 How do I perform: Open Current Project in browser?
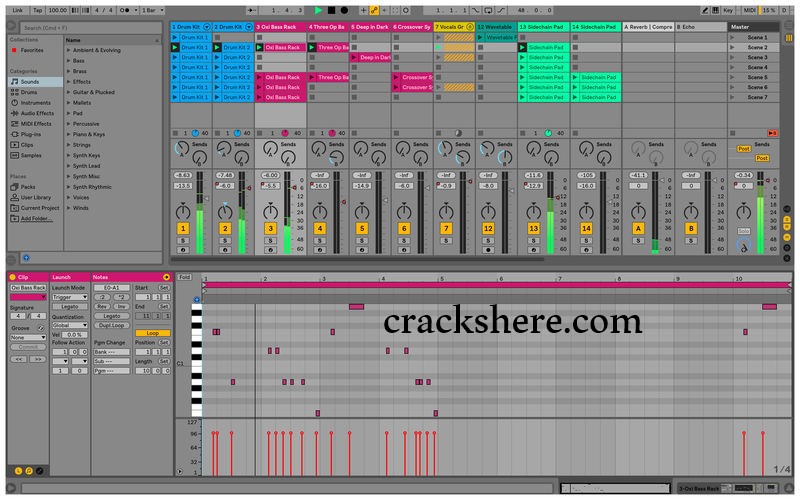[39, 208]
